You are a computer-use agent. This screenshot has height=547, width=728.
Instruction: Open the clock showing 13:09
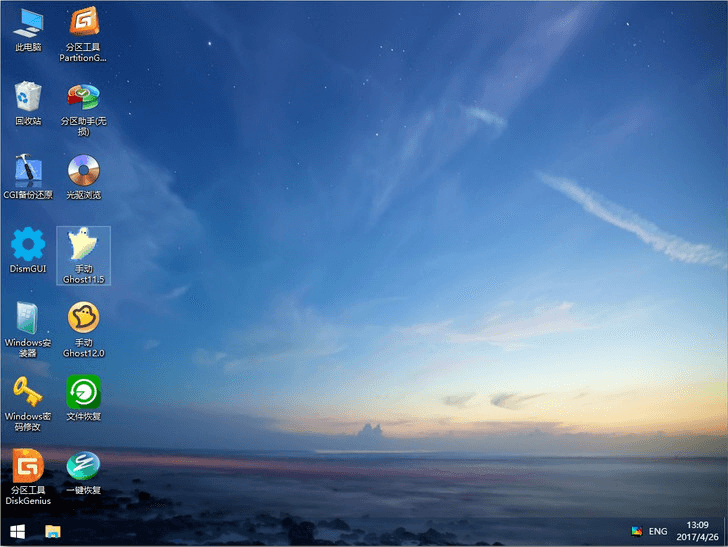698,531
